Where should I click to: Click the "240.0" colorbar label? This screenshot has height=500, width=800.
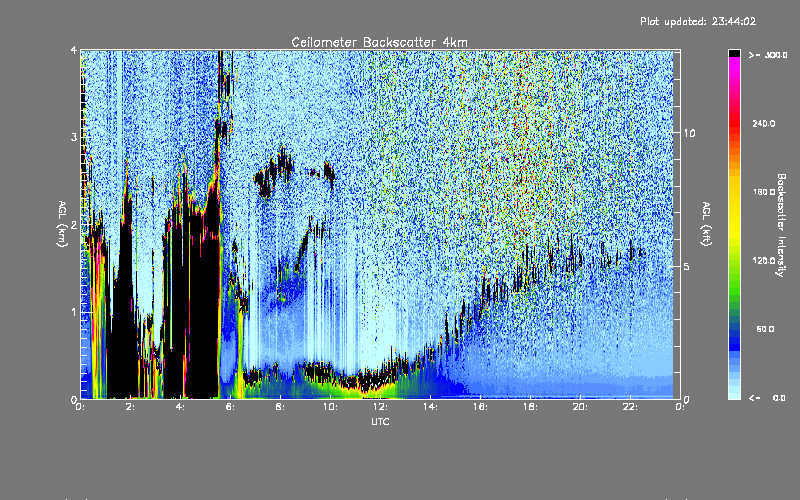point(764,123)
